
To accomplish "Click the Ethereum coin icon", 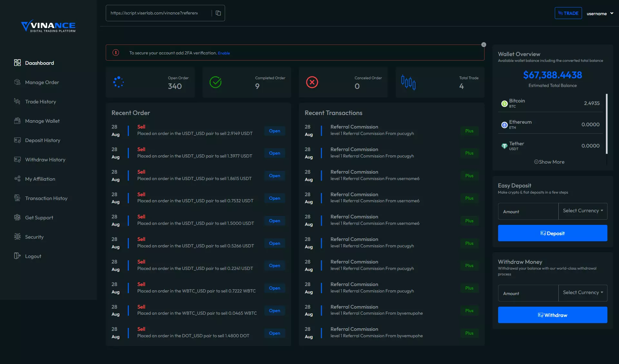I will click(x=504, y=125).
